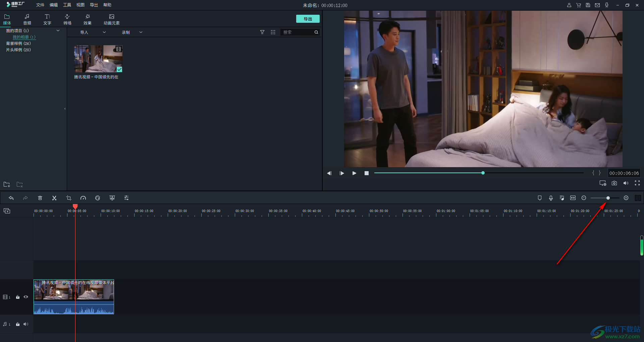Click the preview progress slider handle
The image size is (644, 342).
coord(483,173)
